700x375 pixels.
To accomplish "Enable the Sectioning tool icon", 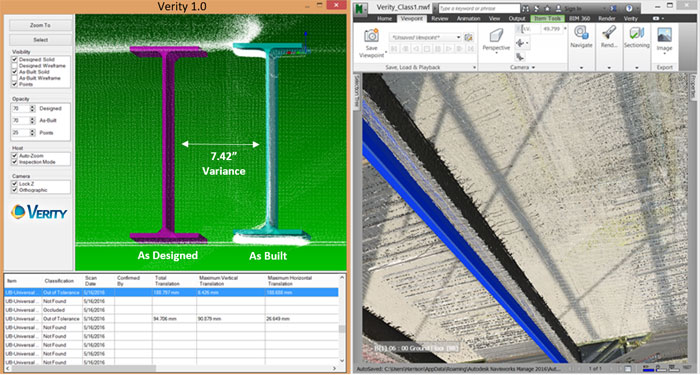I will pyautogui.click(x=636, y=33).
